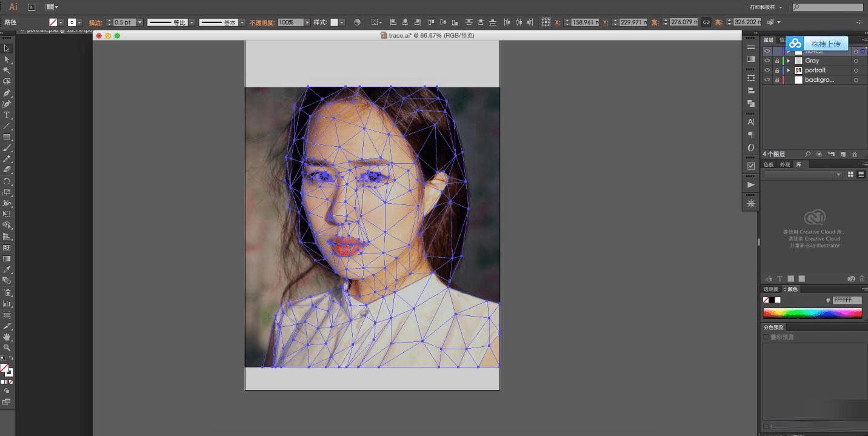This screenshot has width=868, height=436.
Task: Select the Pen tool
Action: (x=7, y=93)
